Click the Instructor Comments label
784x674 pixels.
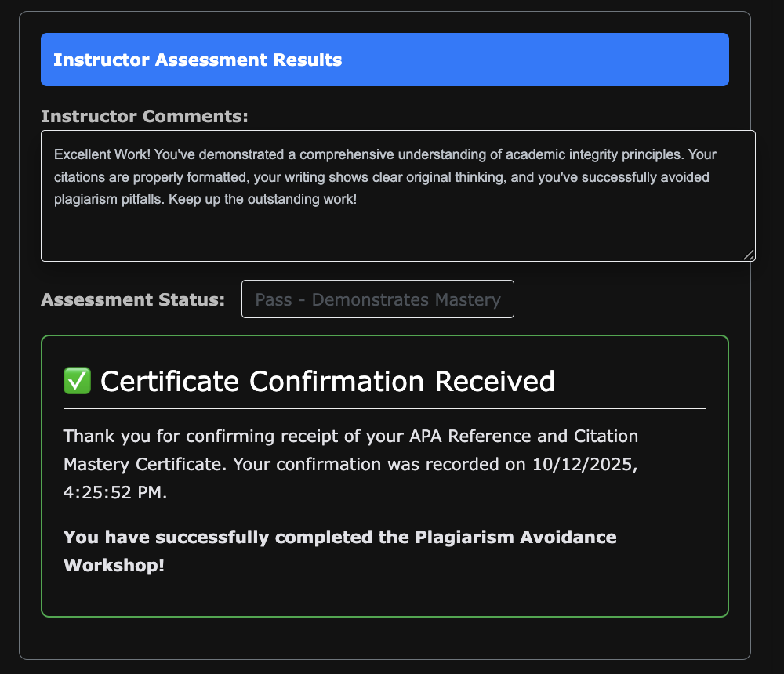click(x=144, y=117)
